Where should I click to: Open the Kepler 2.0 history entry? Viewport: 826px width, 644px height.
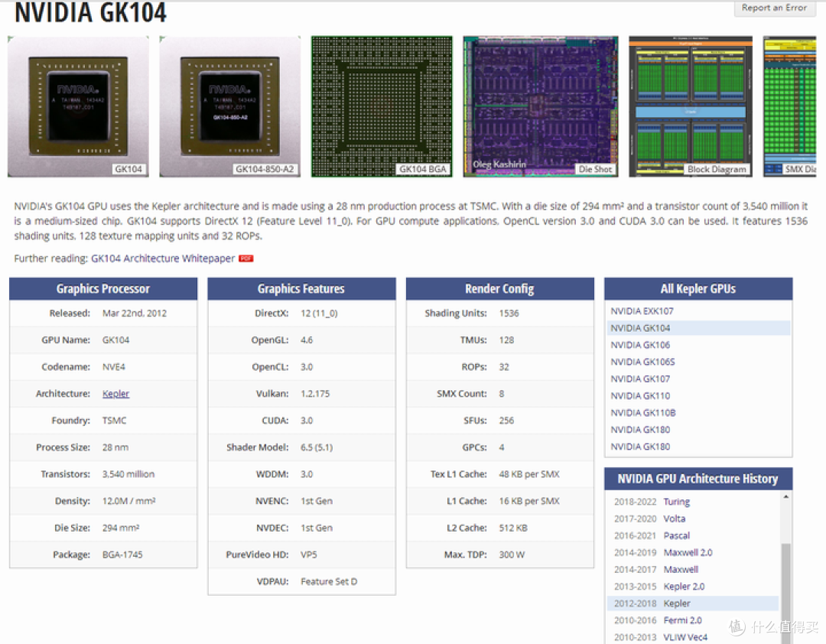pyautogui.click(x=684, y=586)
